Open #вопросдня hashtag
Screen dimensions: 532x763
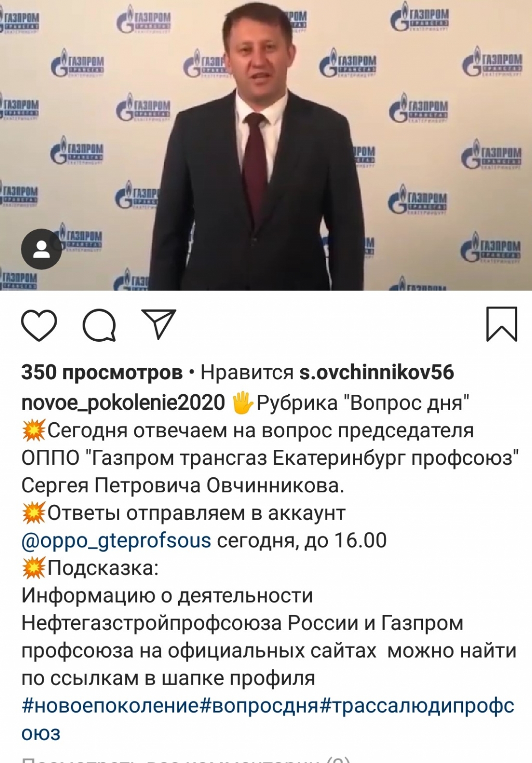(x=259, y=706)
